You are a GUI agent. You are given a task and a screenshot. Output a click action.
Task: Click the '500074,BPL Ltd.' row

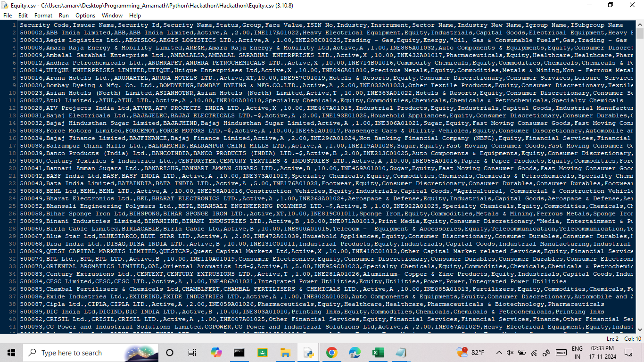pyautogui.click(x=327, y=259)
